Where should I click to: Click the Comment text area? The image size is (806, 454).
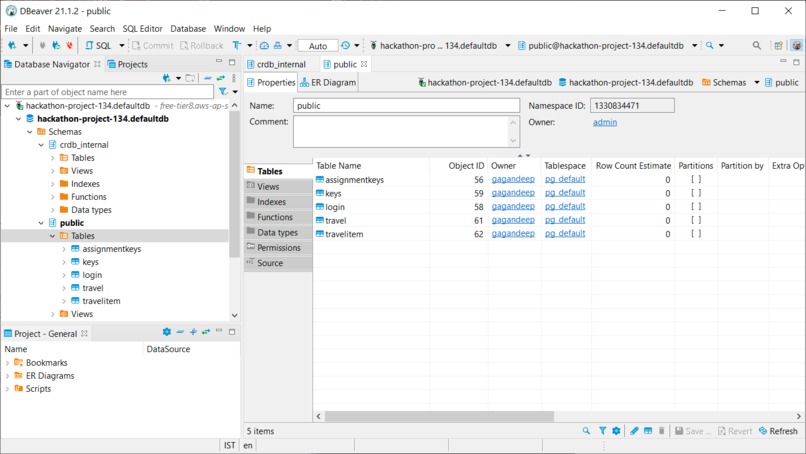(x=406, y=131)
